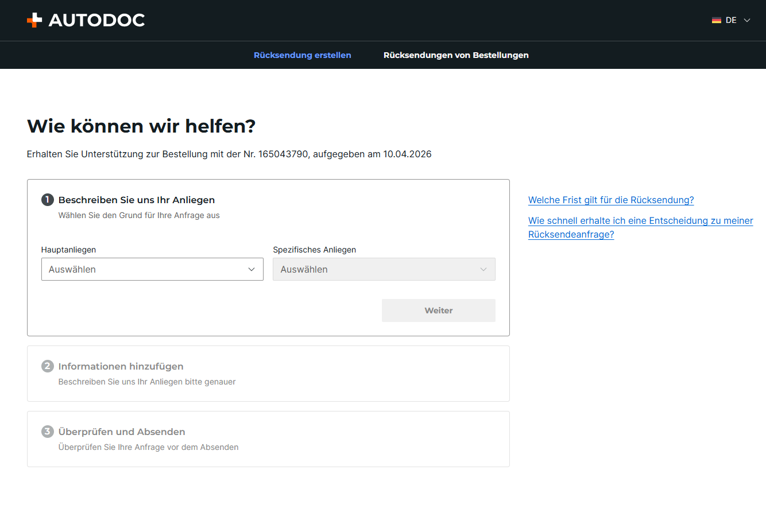Image resolution: width=766 pixels, height=532 pixels.
Task: Expand the Hauptanliegen dropdown
Action: click(x=152, y=269)
